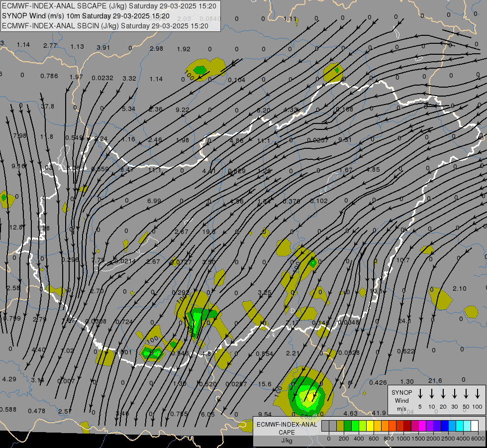This screenshot has width=487, height=448.
Task: Click the map value '12.8'
Action: [x=16, y=227]
